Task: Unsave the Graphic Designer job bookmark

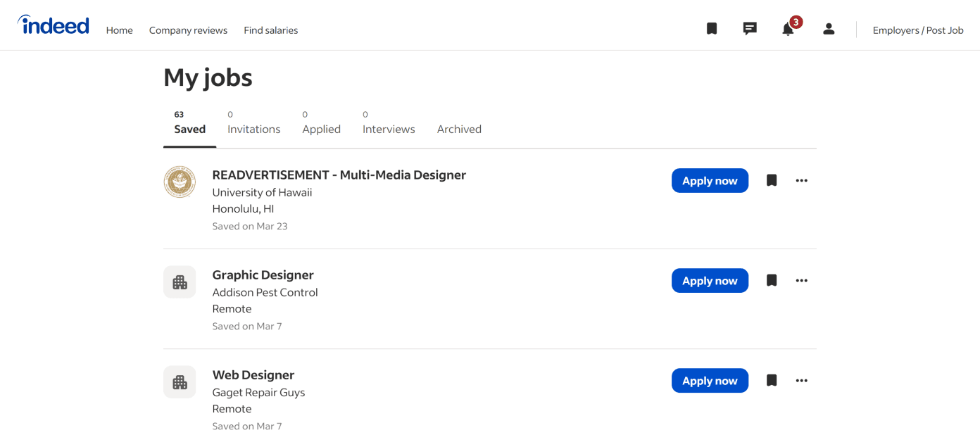Action: 772,280
